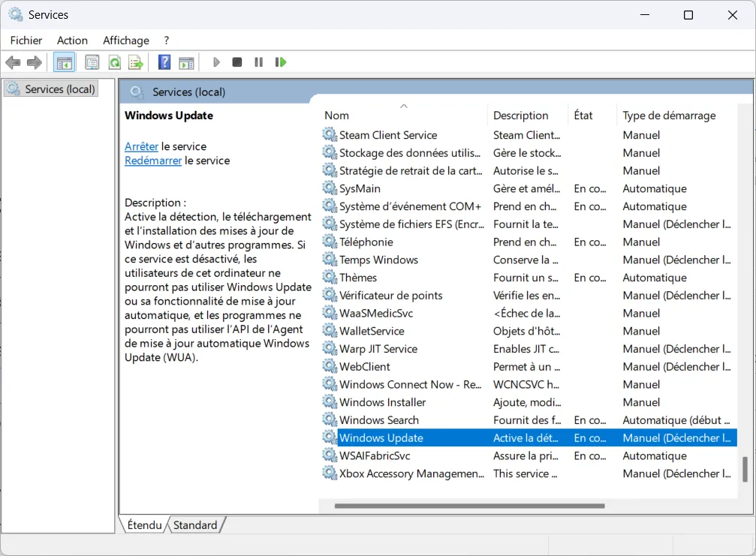This screenshot has width=756, height=556.
Task: Click the Forward navigation arrow
Action: 34,62
